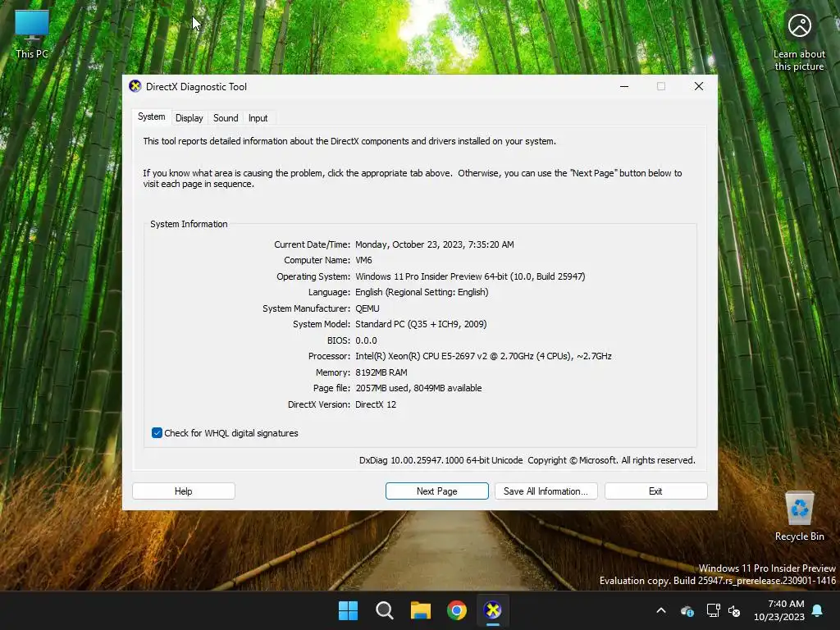Click the BIOS value 0.0.0
840x630 pixels.
pyautogui.click(x=366, y=340)
